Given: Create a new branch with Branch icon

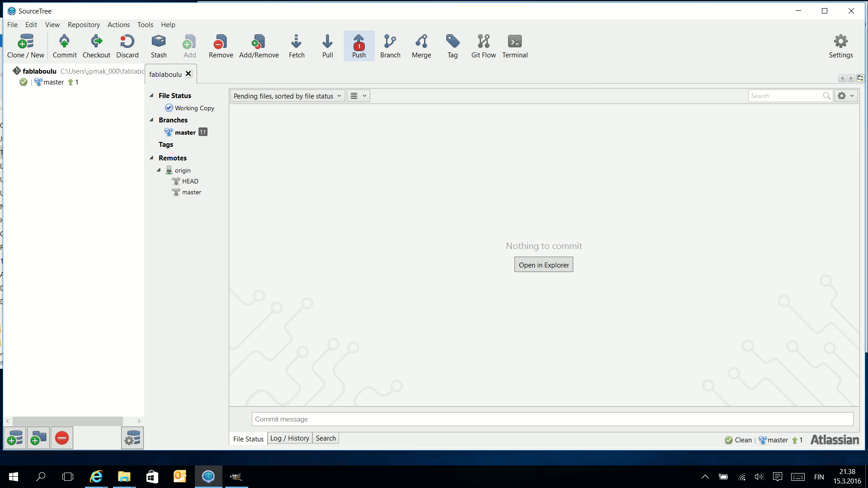Looking at the screenshot, I should point(390,46).
